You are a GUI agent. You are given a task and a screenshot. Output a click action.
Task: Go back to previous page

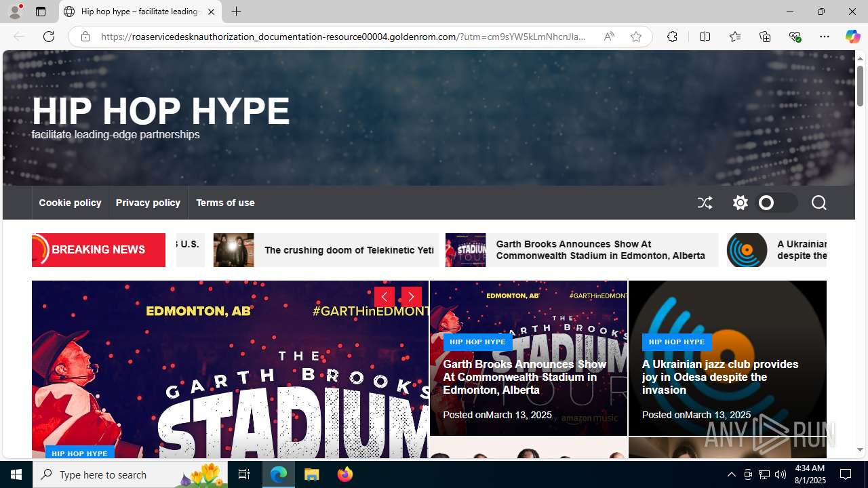(x=18, y=37)
